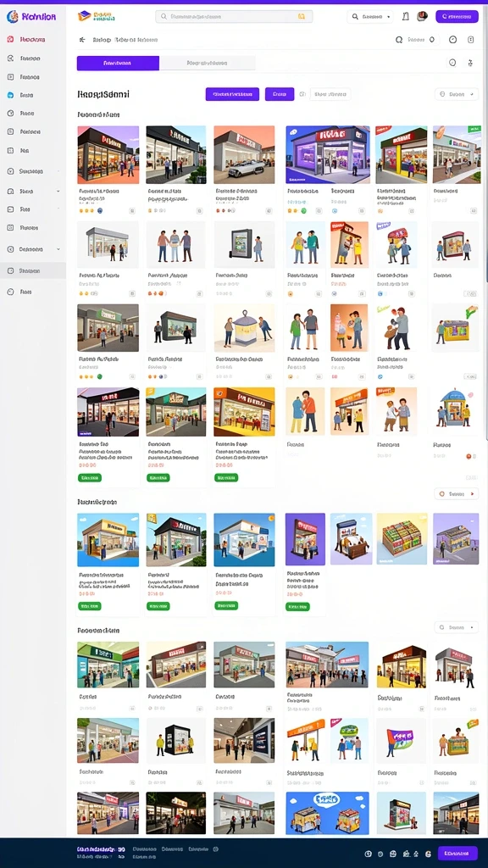The height and width of the screenshot is (868, 488).
Task: Select the active purple tab
Action: 118,63
